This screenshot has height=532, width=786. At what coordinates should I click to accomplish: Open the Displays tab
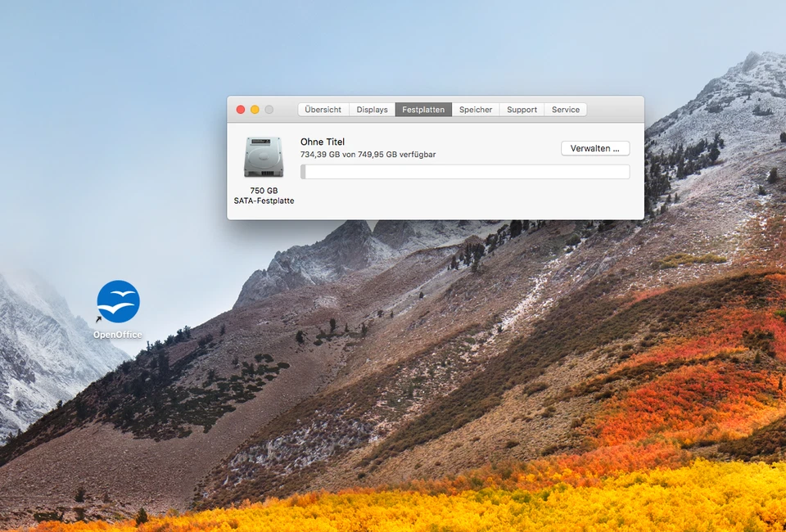372,109
